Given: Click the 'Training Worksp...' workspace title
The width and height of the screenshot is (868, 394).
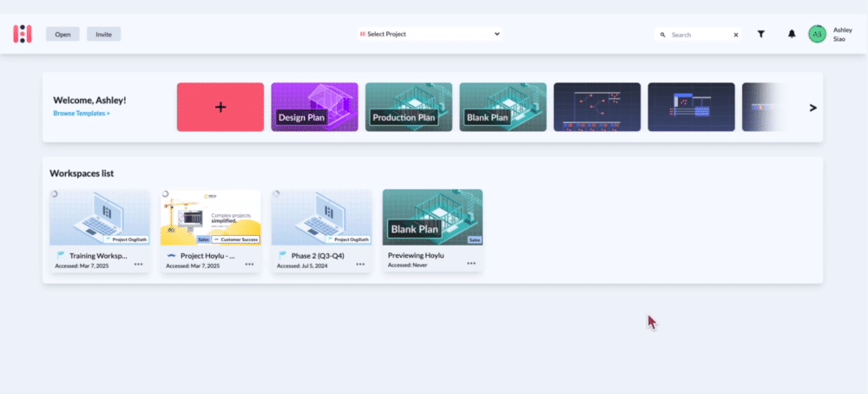Looking at the screenshot, I should click(99, 256).
